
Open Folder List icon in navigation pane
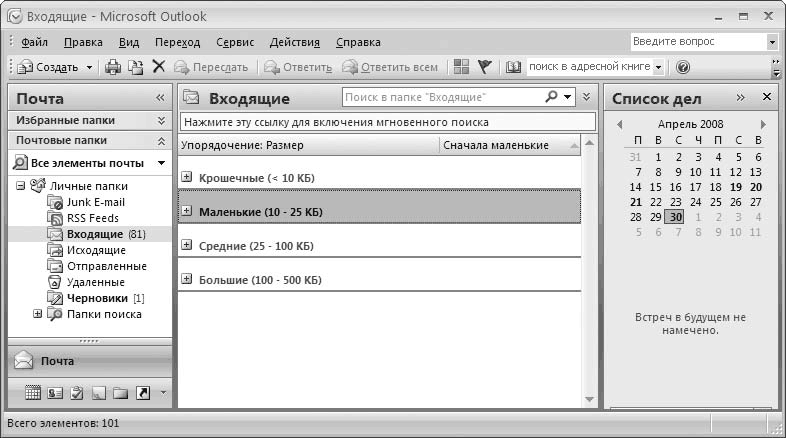pos(120,393)
